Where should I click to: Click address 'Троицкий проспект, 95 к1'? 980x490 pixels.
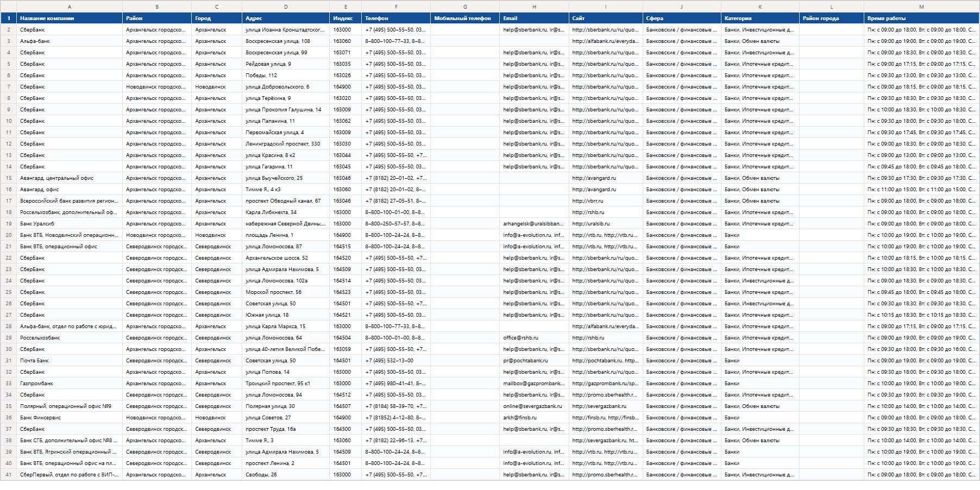(286, 384)
